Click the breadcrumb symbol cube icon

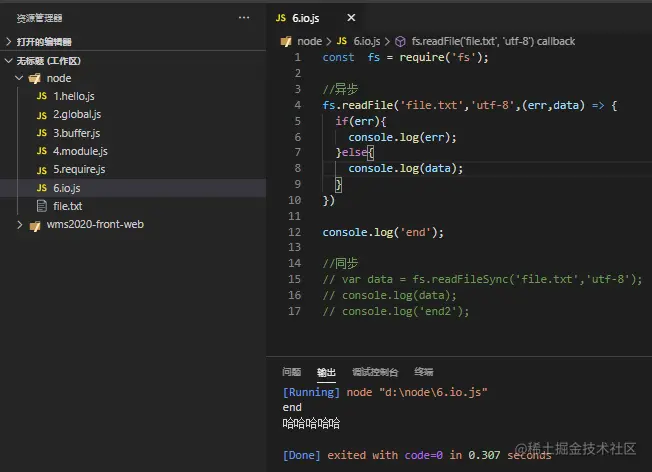tap(400, 42)
